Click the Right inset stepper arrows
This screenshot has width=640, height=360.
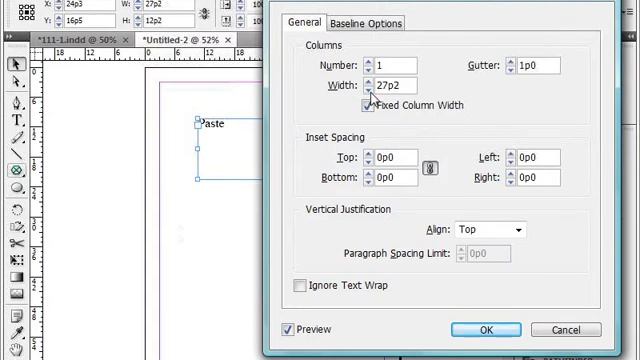511,178
